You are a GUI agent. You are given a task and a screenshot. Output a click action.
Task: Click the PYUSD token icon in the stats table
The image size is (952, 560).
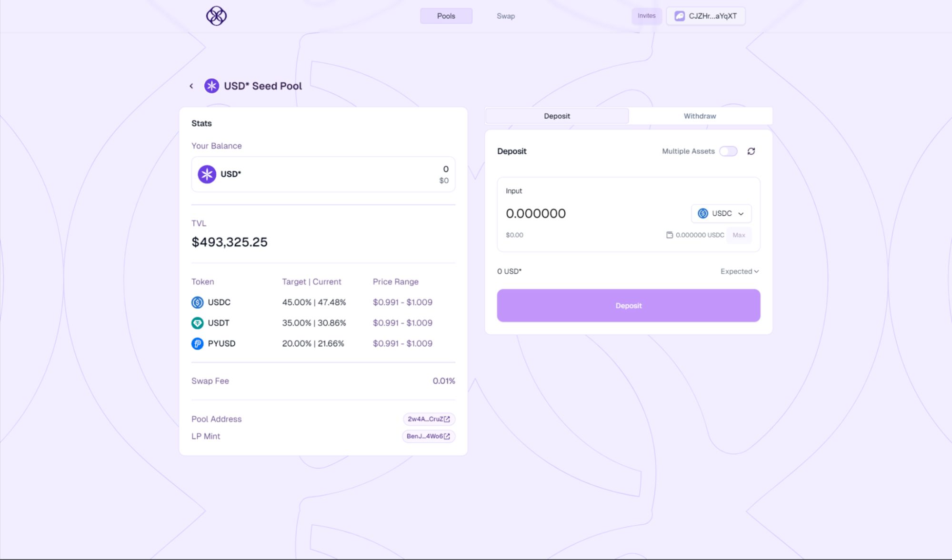[197, 343]
